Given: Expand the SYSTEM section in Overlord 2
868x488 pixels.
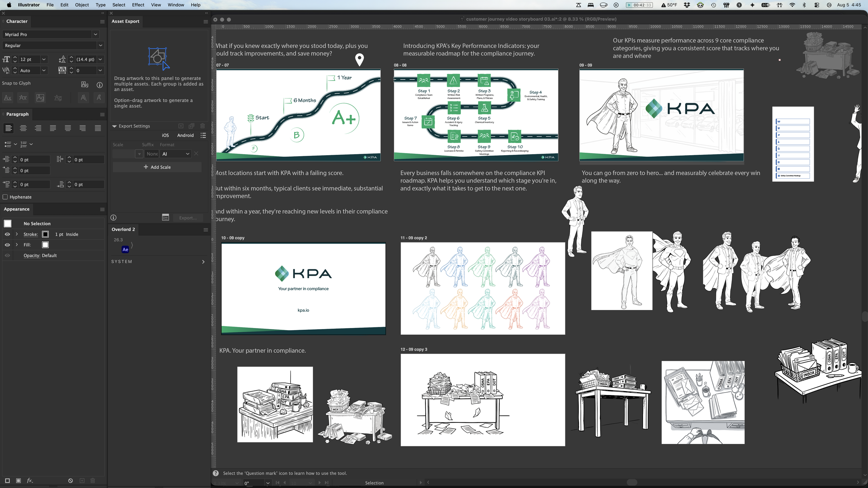Looking at the screenshot, I should coord(203,262).
